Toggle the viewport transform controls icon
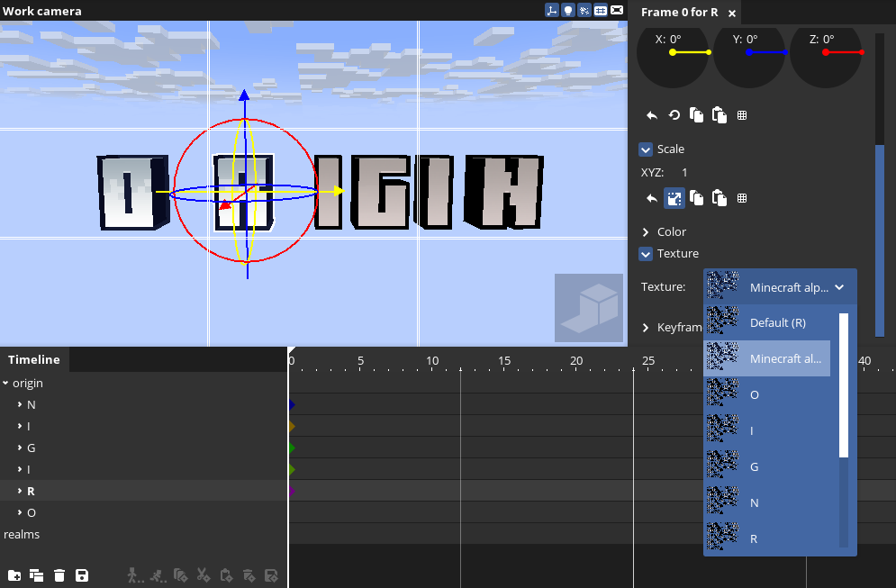This screenshot has width=896, height=588. tap(551, 11)
